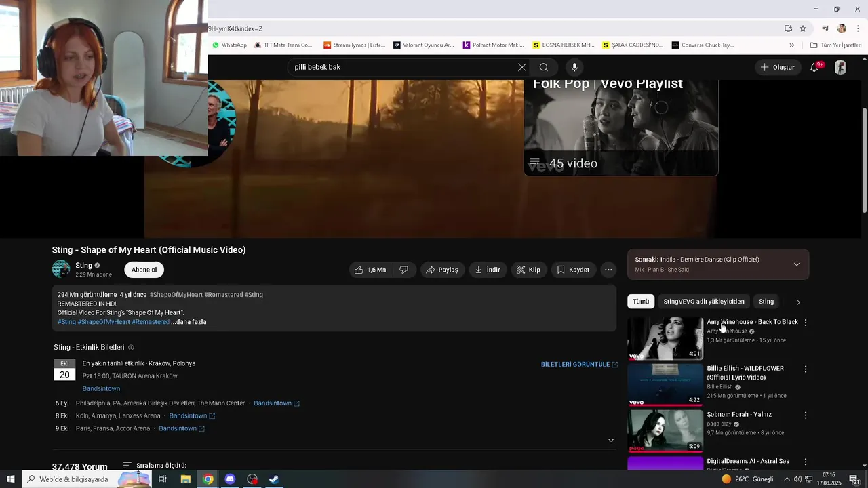Open YouTube notifications bell
868x488 pixels.
point(814,67)
